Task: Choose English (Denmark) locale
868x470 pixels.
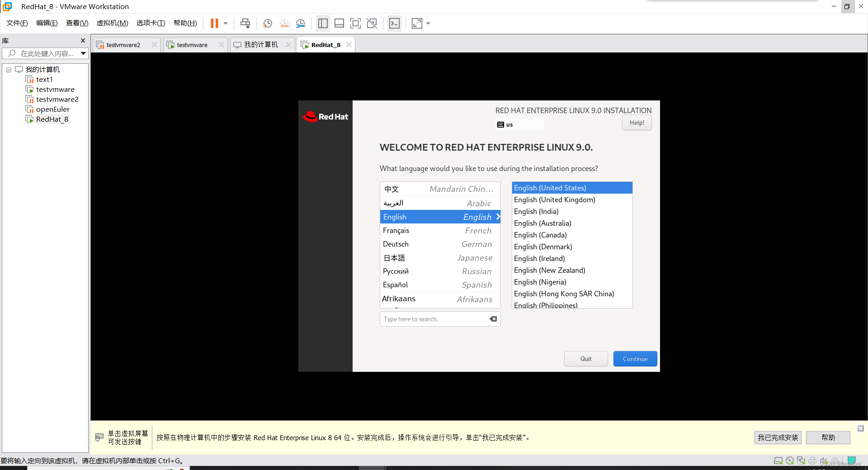Action: click(x=572, y=247)
